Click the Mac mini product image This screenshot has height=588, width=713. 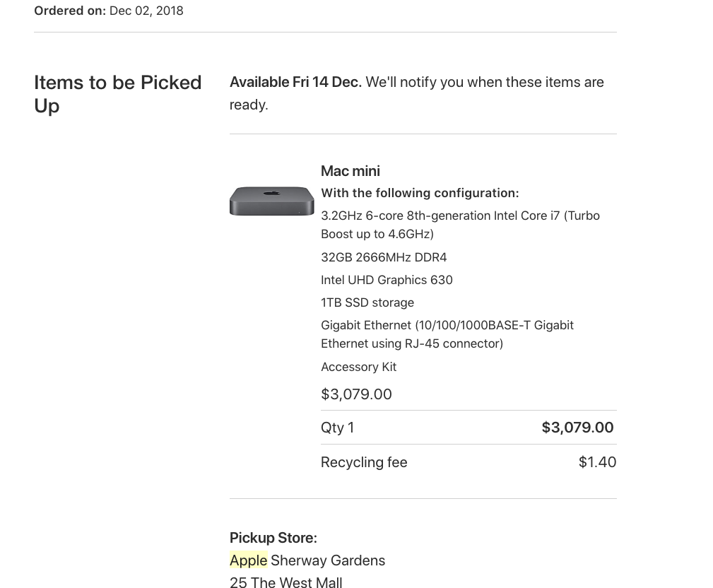coord(271,201)
